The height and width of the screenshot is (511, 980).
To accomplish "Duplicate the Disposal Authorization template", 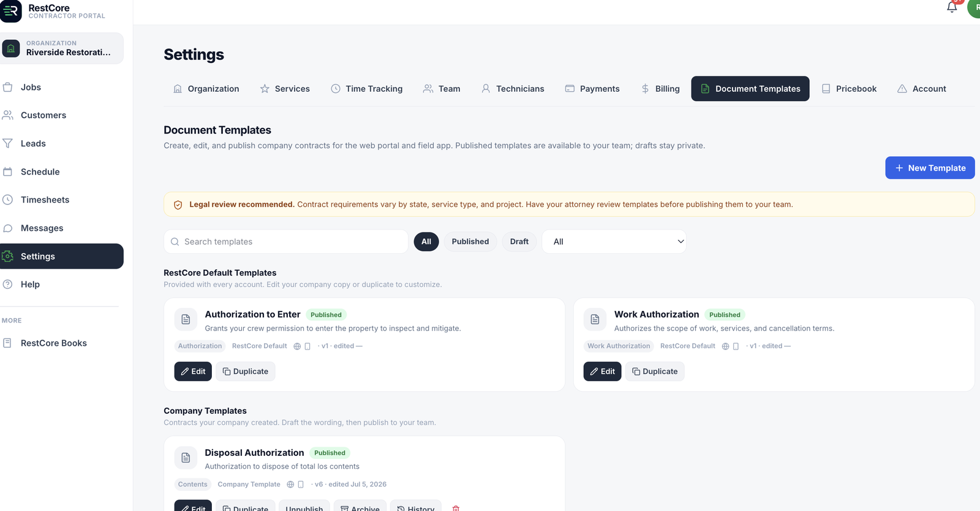I will [x=246, y=506].
